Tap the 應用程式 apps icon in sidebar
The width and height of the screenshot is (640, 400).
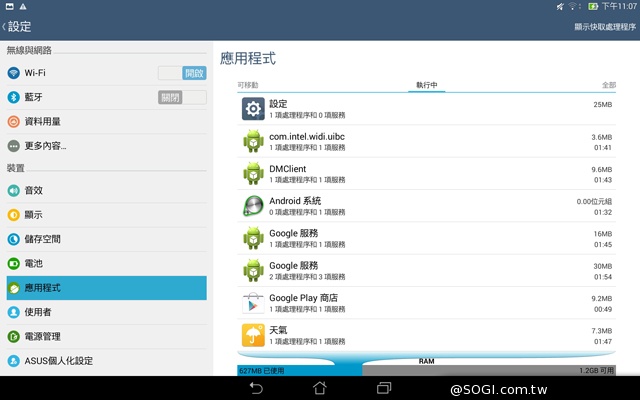13,288
